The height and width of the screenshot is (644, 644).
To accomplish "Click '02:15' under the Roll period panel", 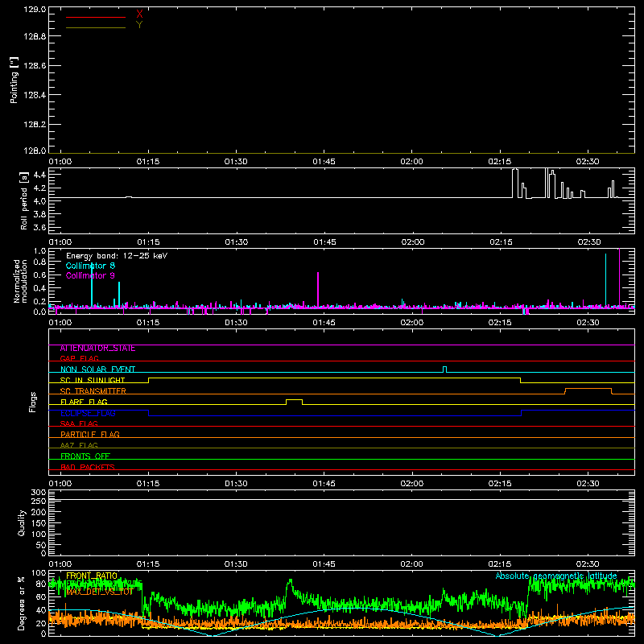I will point(501,242).
